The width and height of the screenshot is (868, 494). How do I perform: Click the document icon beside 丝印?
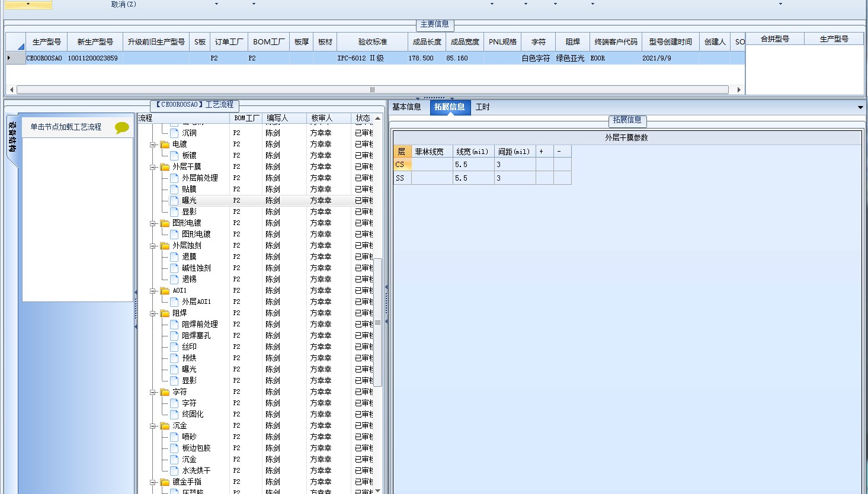tap(174, 347)
